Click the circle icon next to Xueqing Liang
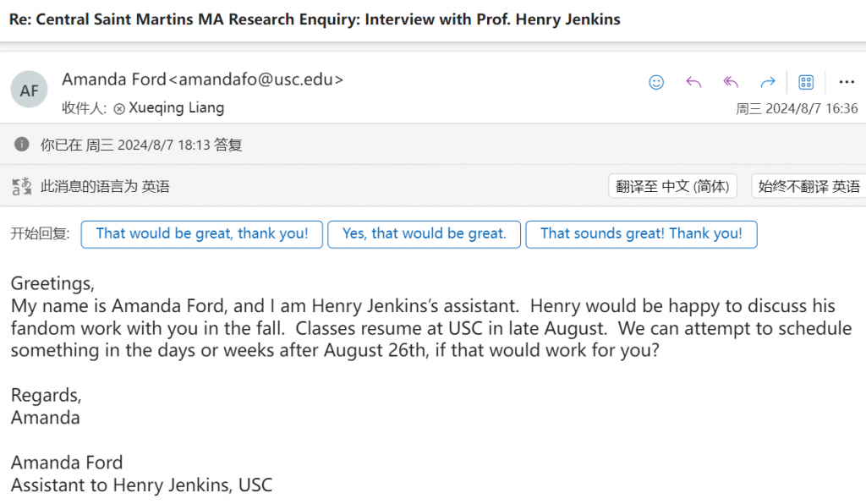 point(118,109)
